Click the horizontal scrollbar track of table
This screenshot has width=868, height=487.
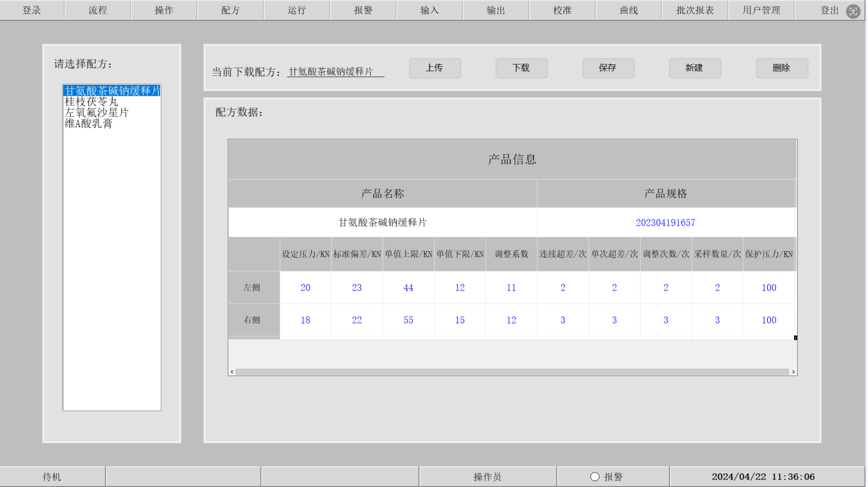(512, 372)
